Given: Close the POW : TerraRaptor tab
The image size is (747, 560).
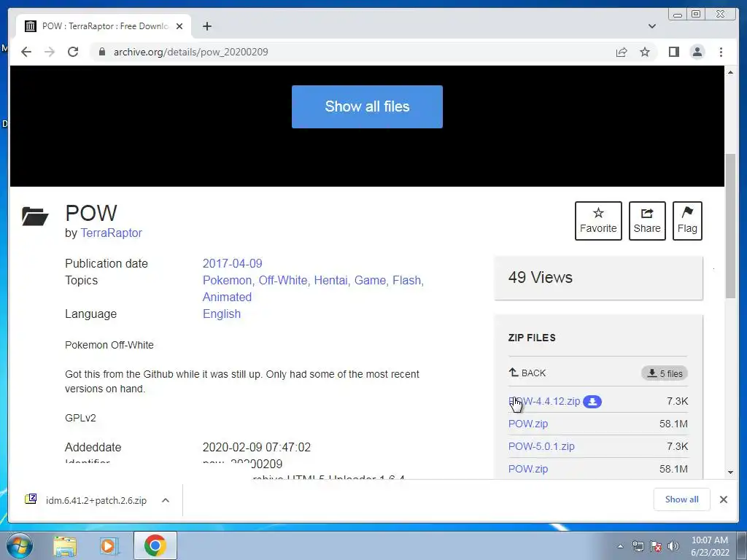Looking at the screenshot, I should click(179, 26).
